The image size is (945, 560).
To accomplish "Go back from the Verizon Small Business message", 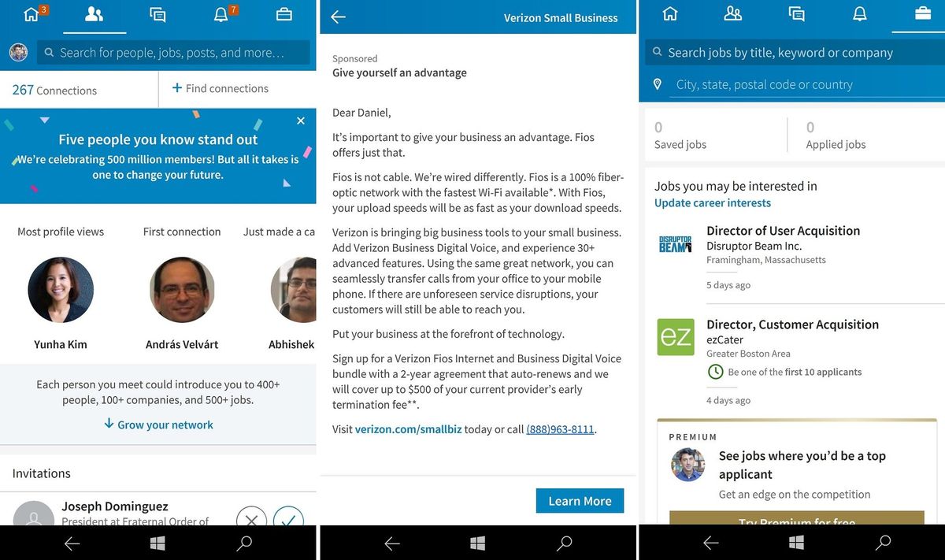I will tap(338, 17).
